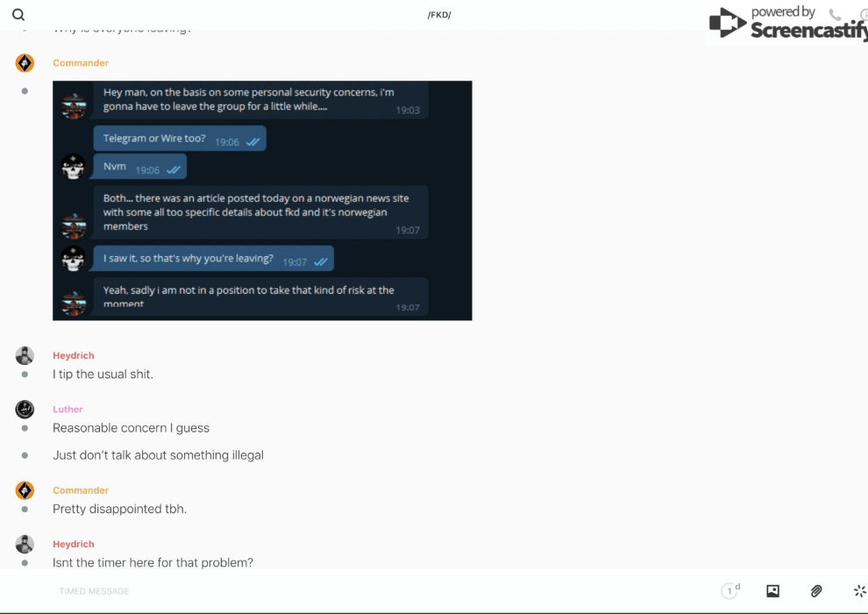The image size is (868, 614).
Task: Click Luther's round avatar icon
Action: pyautogui.click(x=25, y=409)
